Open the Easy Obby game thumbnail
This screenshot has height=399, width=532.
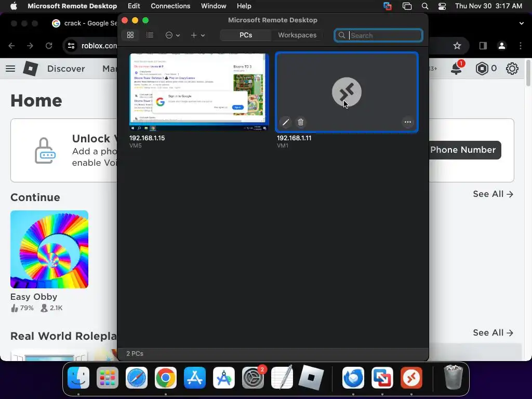point(49,249)
